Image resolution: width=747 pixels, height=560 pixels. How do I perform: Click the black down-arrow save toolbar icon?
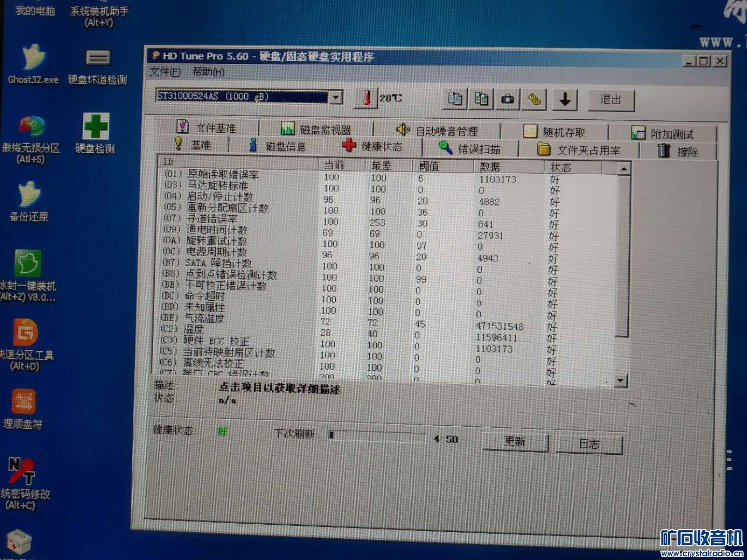click(x=564, y=99)
